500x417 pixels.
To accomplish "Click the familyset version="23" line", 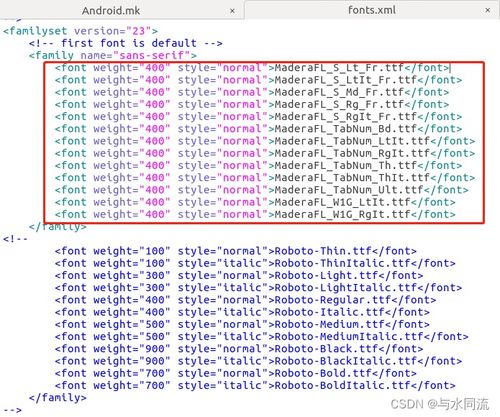I will pos(80,31).
